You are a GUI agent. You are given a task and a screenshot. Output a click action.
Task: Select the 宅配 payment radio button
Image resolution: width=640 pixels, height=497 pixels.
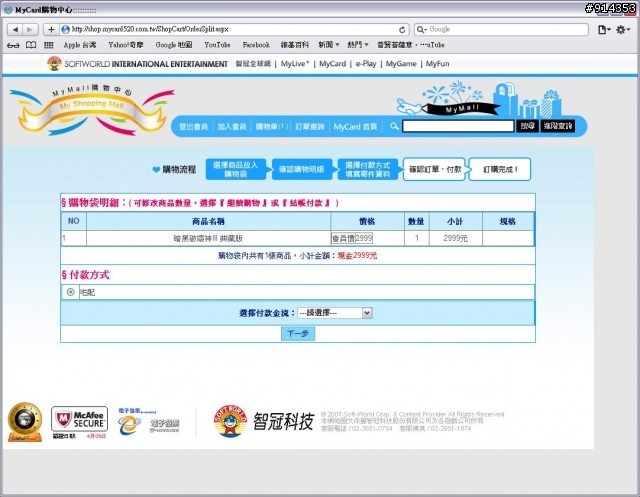71,292
